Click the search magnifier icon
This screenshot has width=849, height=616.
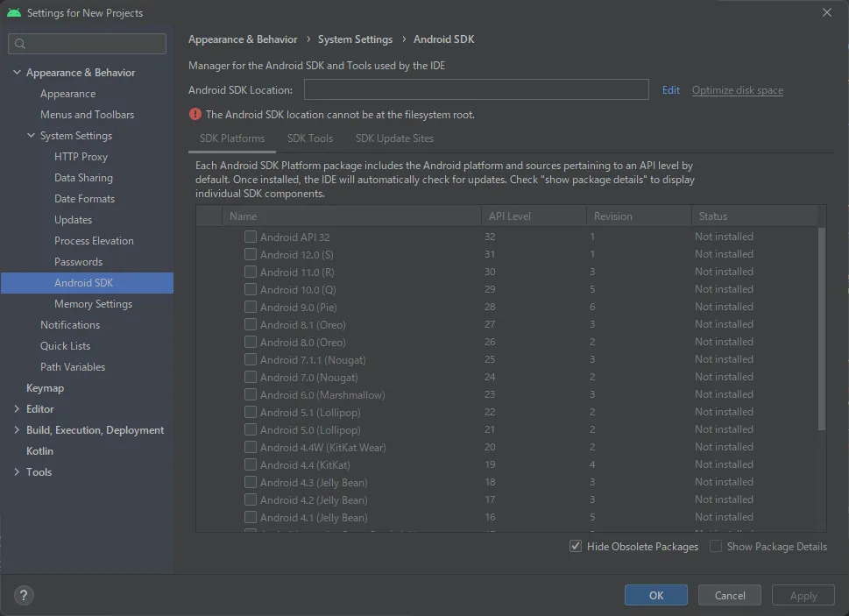click(20, 44)
